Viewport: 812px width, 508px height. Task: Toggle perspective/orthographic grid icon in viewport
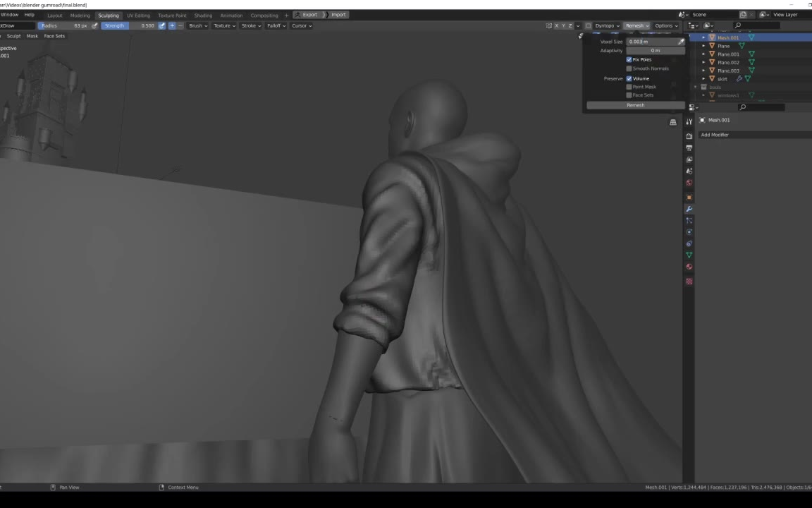[x=673, y=122]
